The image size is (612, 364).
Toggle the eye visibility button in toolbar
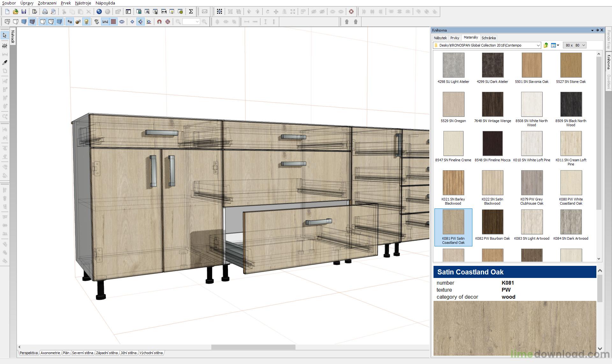[x=122, y=22]
